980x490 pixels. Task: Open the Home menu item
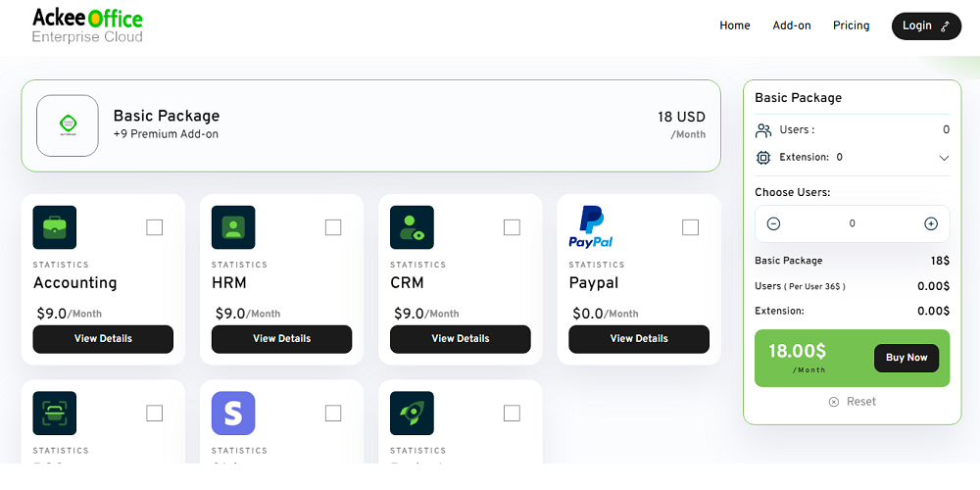coord(735,25)
